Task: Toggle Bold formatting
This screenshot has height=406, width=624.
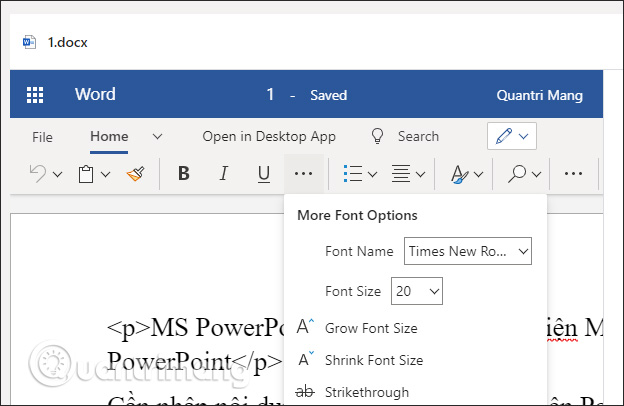Action: point(183,174)
